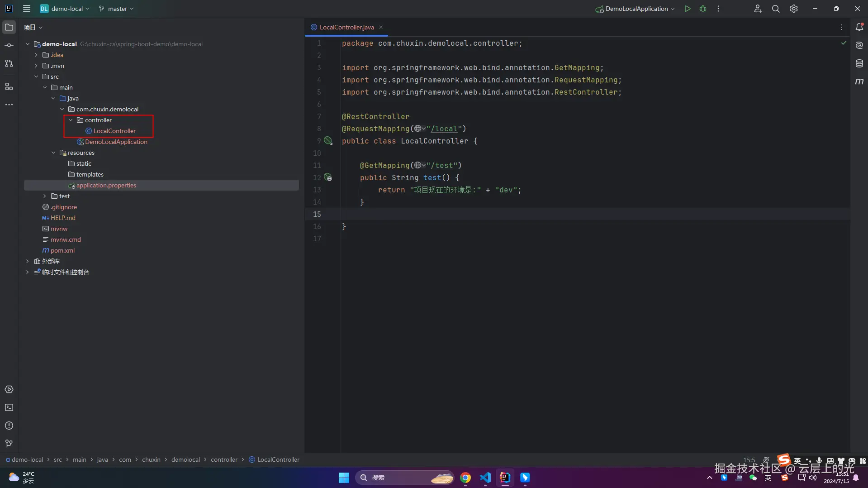The width and height of the screenshot is (868, 488).
Task: Open the Git tool window
Action: 9,444
